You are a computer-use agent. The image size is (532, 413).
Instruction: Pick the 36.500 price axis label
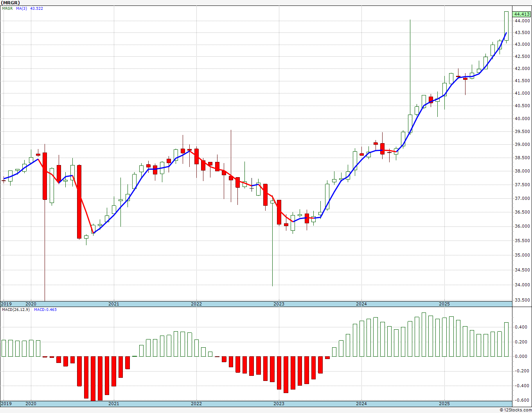[x=522, y=212]
